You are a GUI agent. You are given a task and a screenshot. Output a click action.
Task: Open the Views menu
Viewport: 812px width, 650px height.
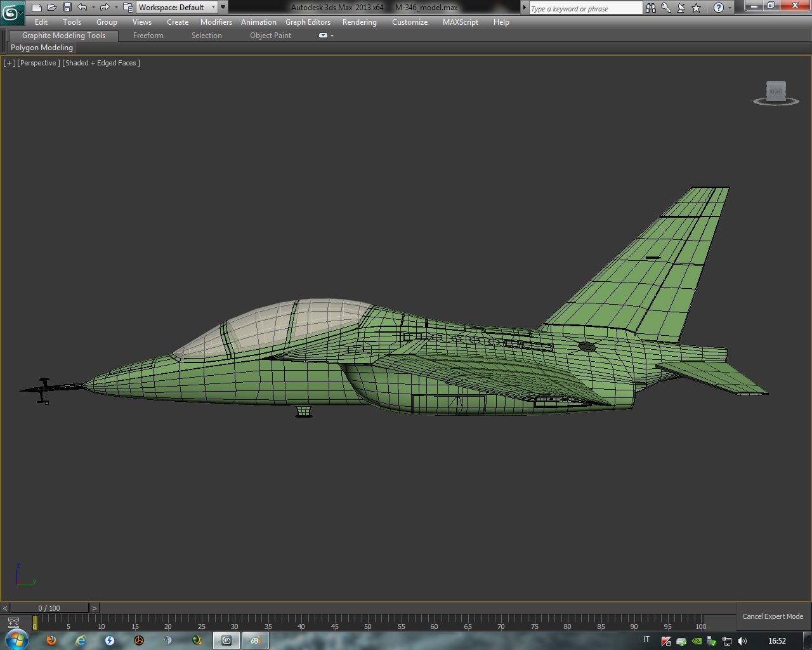click(x=141, y=22)
